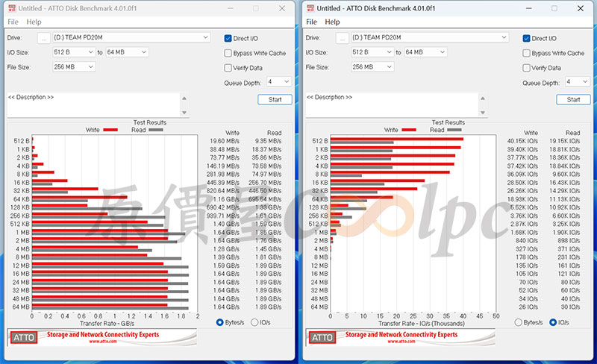Click description scrollbar down arrow, left window

[184, 113]
